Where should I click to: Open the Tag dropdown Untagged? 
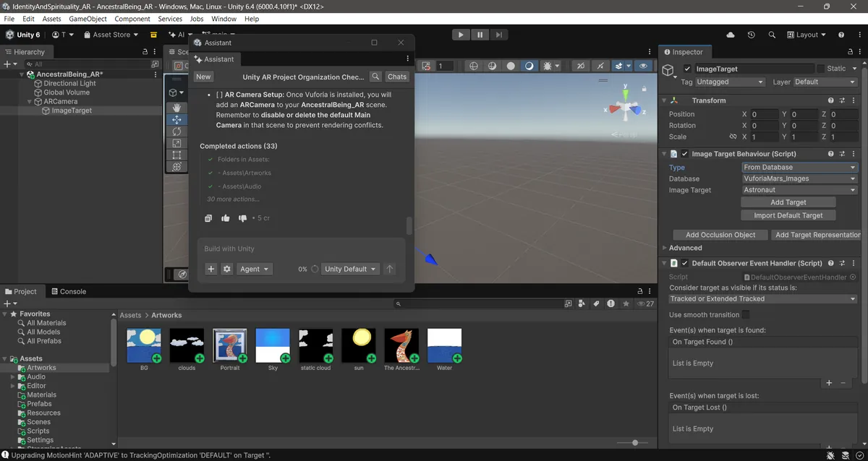pos(730,82)
